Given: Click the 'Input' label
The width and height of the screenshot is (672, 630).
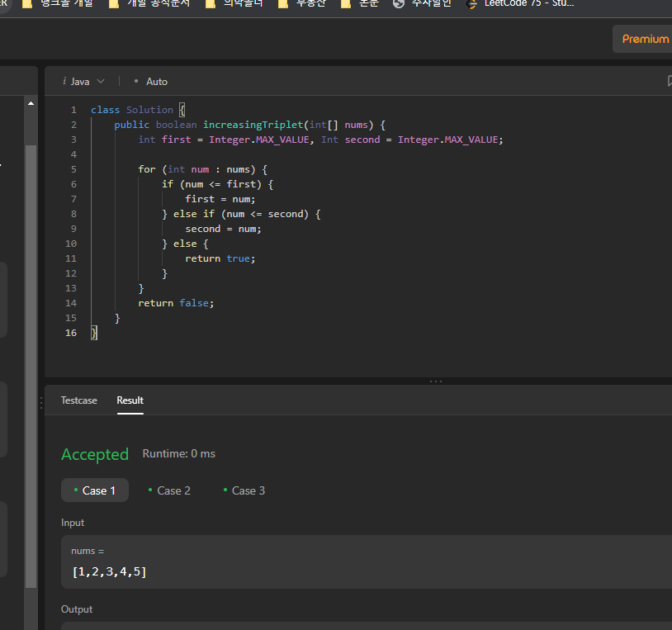Looking at the screenshot, I should click(x=73, y=523).
